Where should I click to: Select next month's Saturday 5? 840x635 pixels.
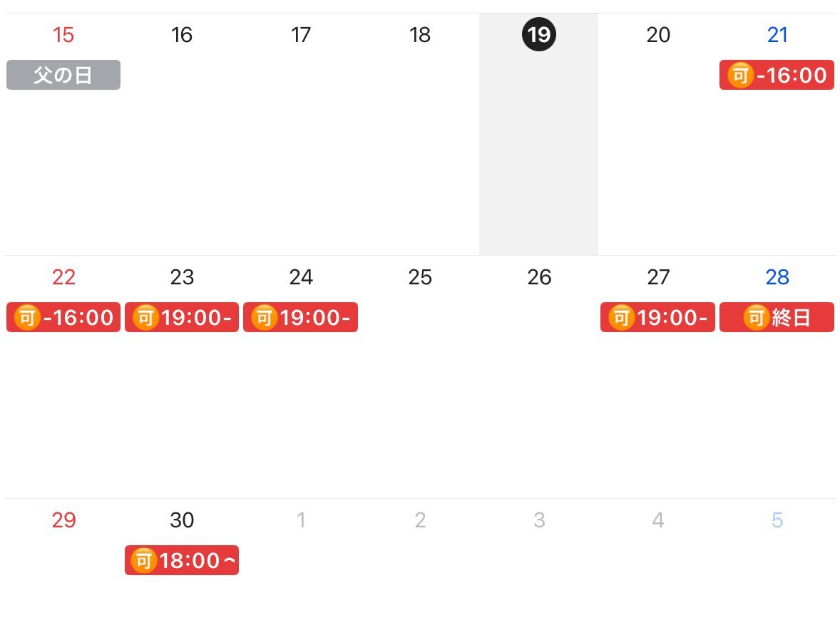coord(777,520)
